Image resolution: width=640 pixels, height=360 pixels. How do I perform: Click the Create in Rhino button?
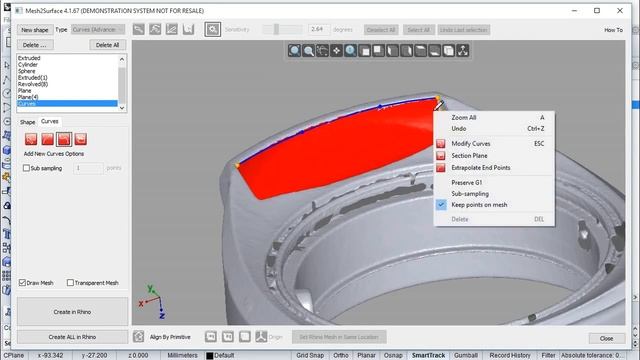(x=72, y=312)
